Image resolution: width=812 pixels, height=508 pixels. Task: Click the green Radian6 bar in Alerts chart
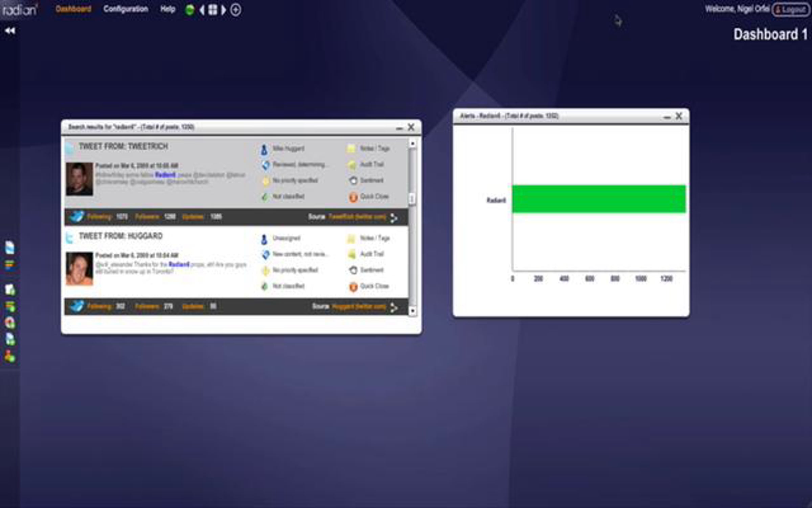coord(599,199)
